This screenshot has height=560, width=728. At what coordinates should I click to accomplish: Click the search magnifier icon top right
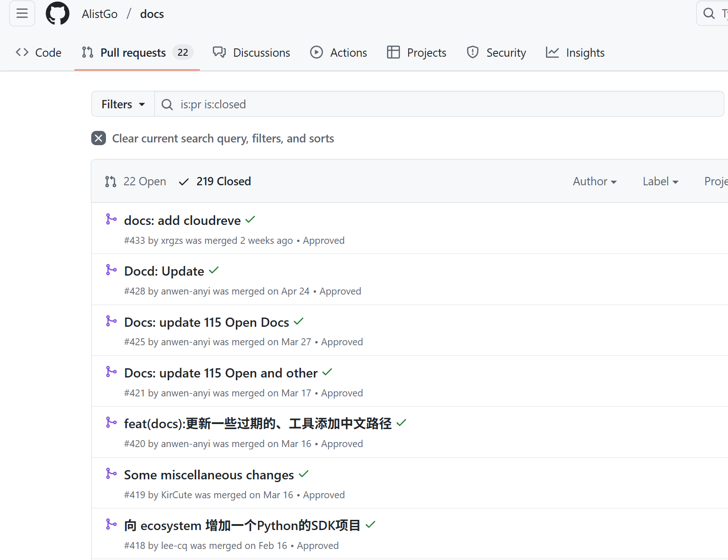coord(709,14)
